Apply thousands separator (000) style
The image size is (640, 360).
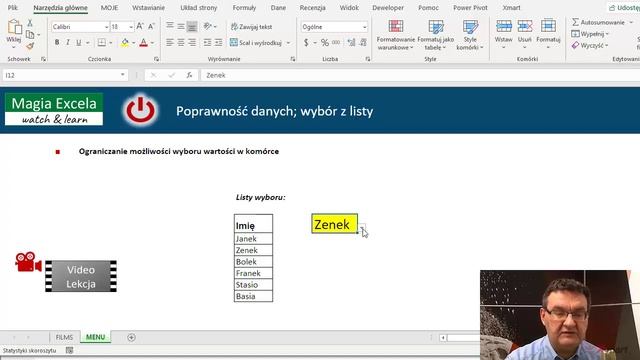336,42
